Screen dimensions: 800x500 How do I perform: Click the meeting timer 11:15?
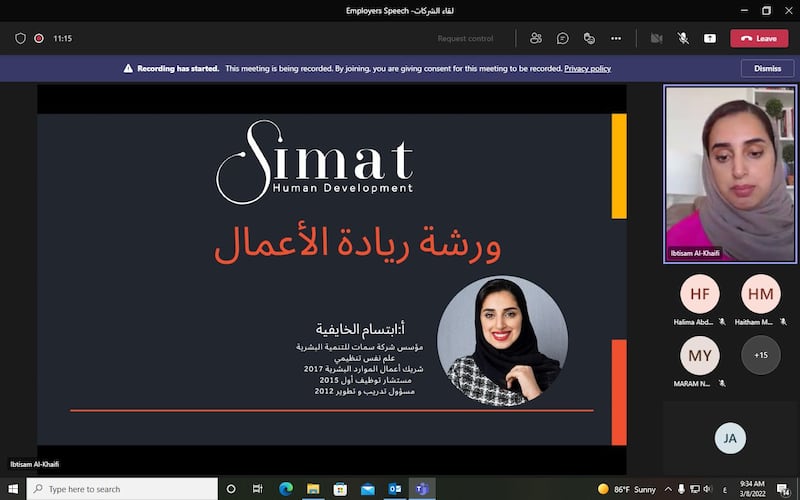[63, 38]
